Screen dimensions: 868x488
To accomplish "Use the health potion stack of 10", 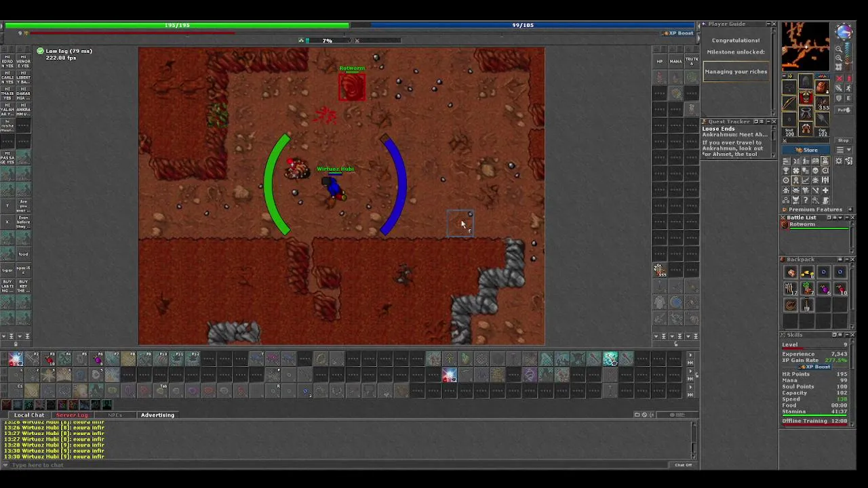I will [840, 289].
